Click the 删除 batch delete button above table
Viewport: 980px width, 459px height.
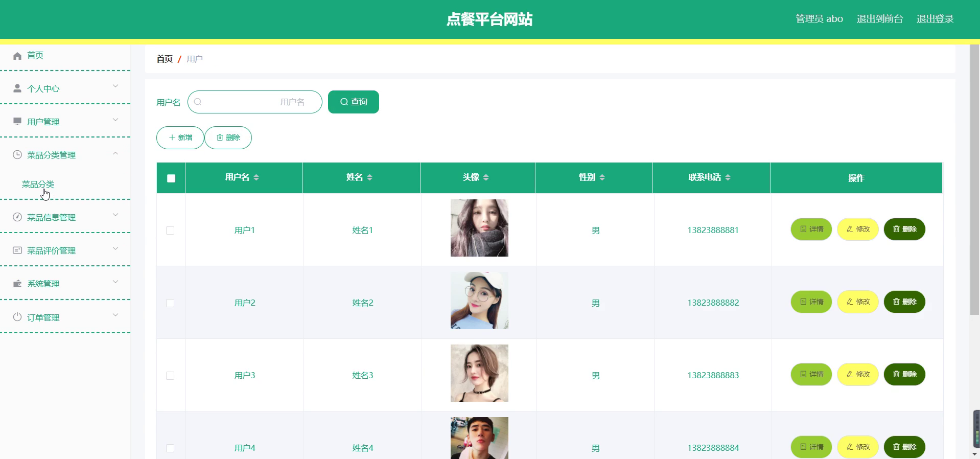[228, 137]
